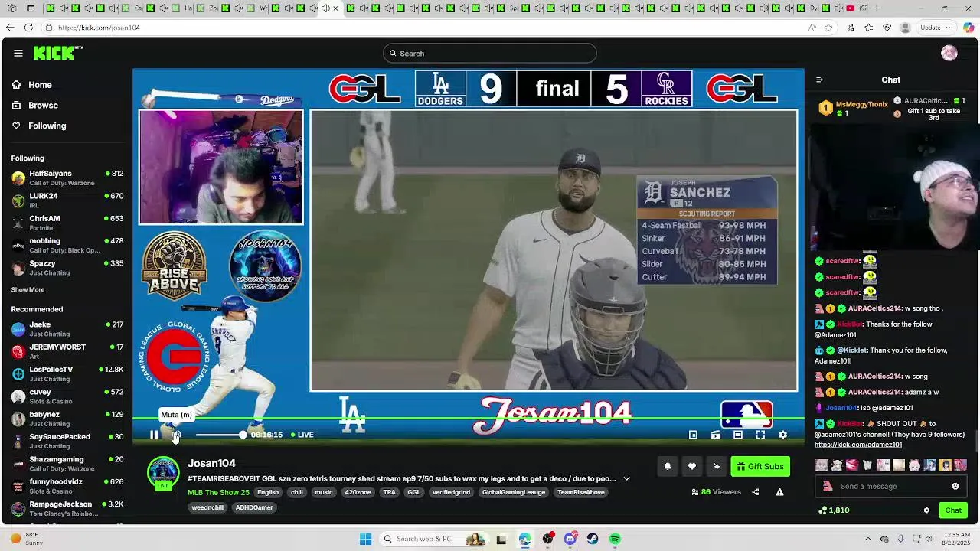
Task: Toggle theater mode in player
Action: coord(737,435)
